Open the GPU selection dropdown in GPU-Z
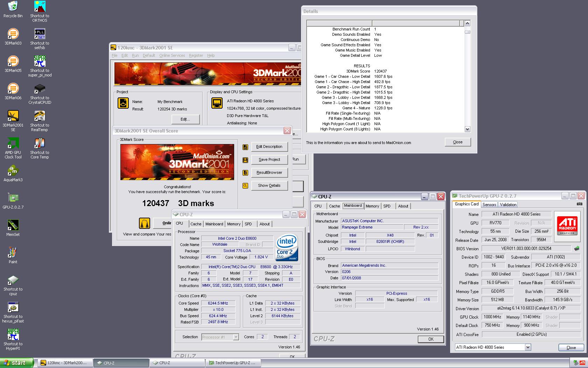The image size is (588, 368). [528, 347]
